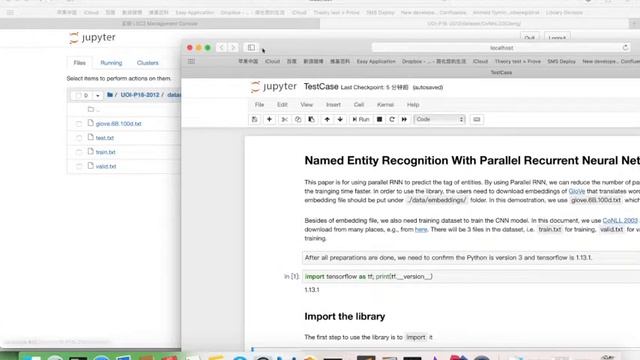This screenshot has height=360, width=640.
Task: Click the Jupyter logo in the TestCase notebook
Action: [273, 87]
